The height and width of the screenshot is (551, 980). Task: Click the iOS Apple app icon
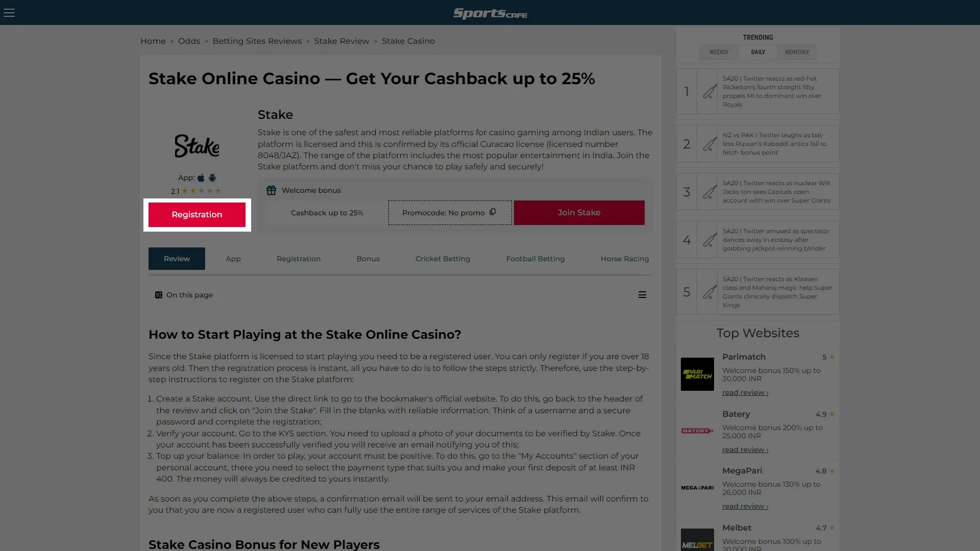(x=200, y=177)
